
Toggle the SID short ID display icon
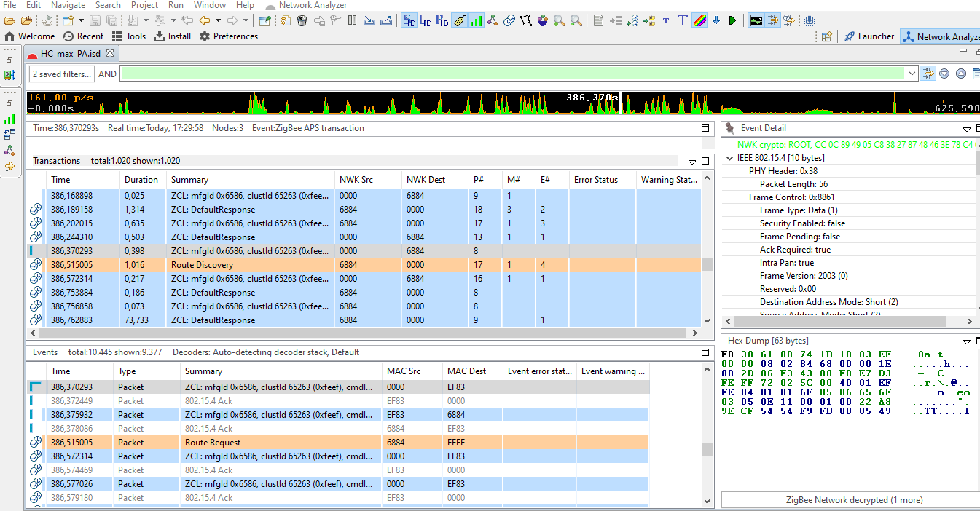(409, 20)
